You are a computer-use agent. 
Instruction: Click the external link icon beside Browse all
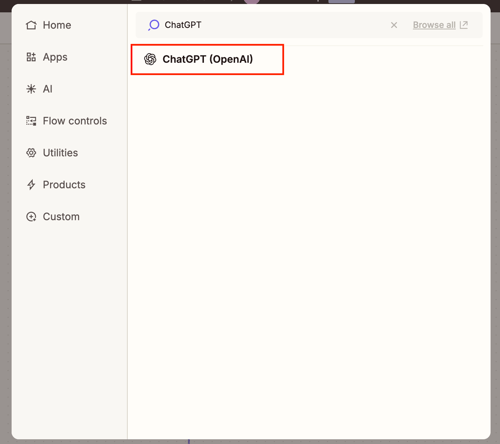tap(464, 25)
